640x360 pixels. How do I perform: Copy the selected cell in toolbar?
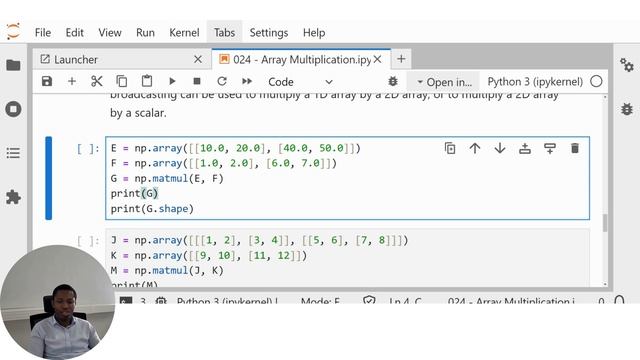coord(122,81)
